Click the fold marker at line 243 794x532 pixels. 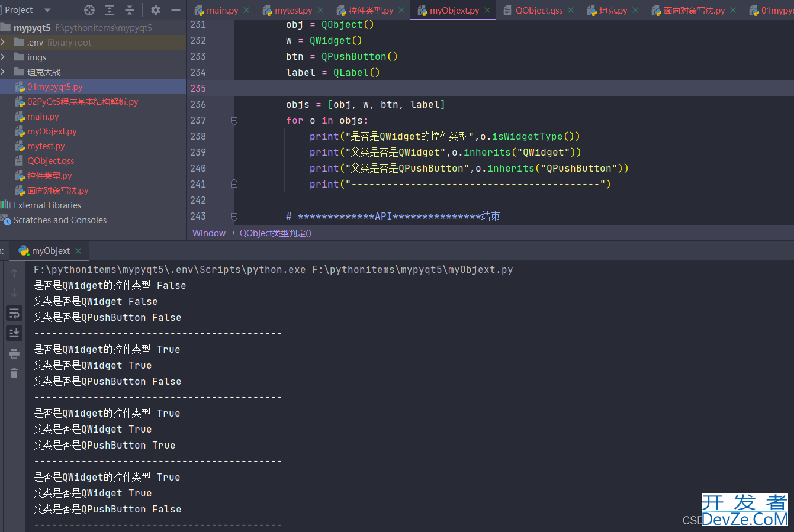point(234,216)
